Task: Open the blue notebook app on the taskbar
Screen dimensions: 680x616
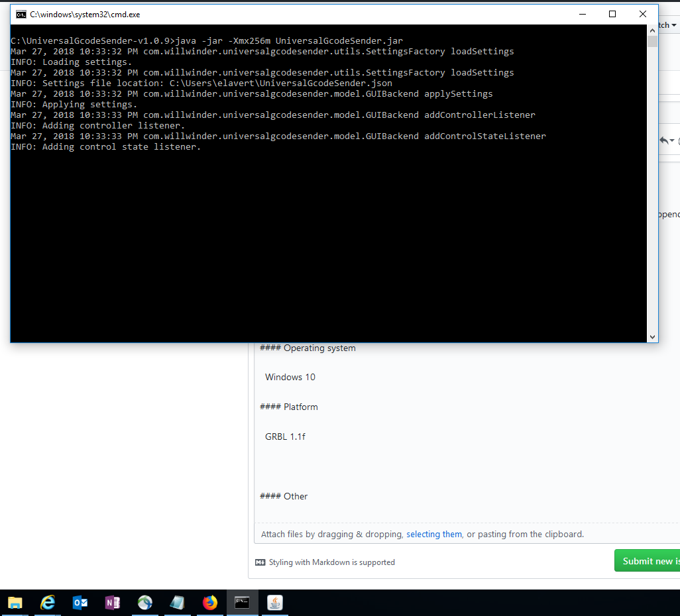Action: point(178,603)
